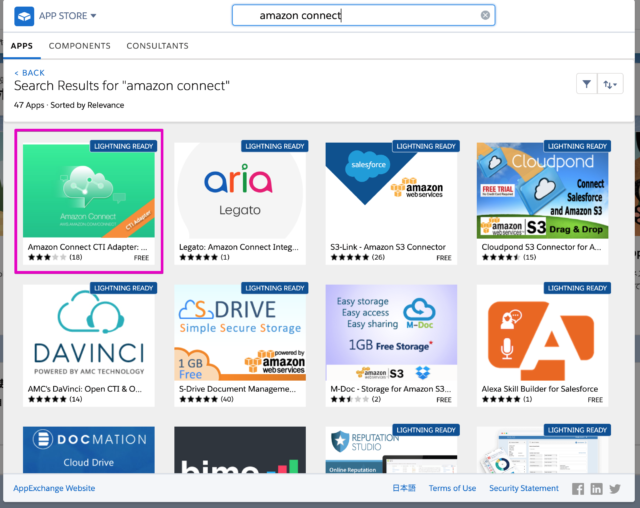Viewport: 640px width, 508px height.
Task: Open the Twitter bird icon in footer
Action: 615,488
